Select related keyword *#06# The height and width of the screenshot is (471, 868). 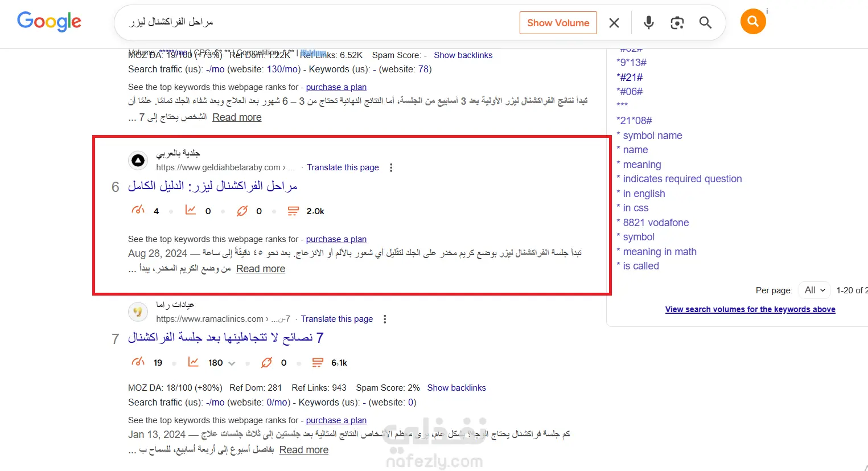coord(630,92)
